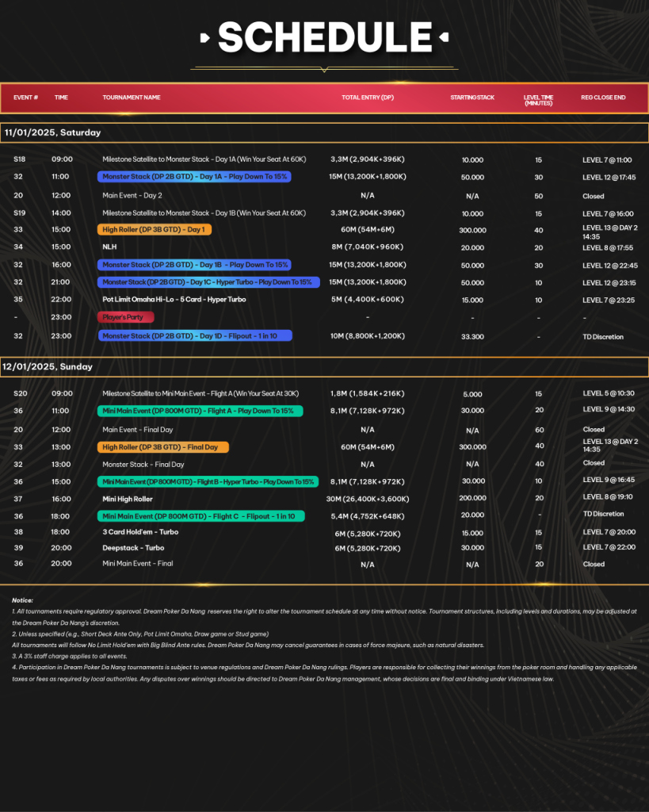Image resolution: width=649 pixels, height=812 pixels.
Task: Click event number 35
Action: pyautogui.click(x=18, y=299)
